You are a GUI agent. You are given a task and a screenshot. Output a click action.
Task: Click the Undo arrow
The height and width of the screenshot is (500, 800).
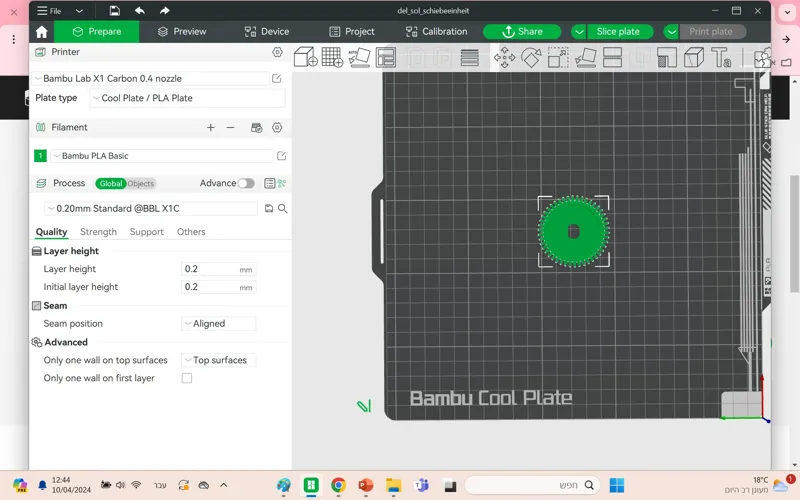point(140,11)
